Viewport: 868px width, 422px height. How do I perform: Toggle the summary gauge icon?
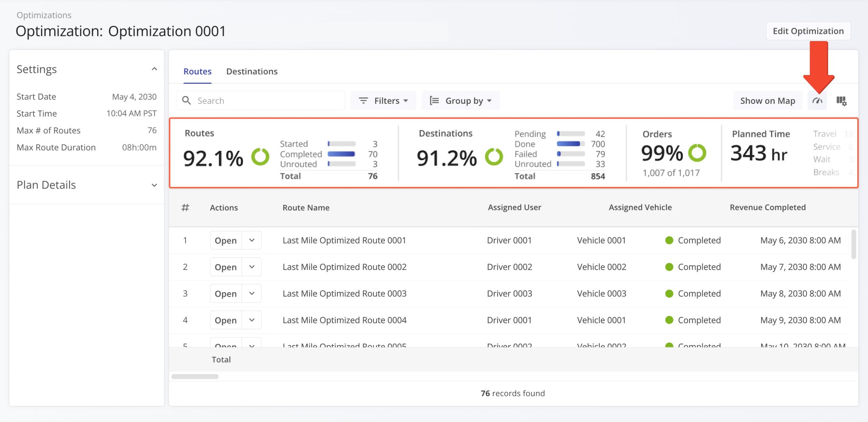pos(817,101)
